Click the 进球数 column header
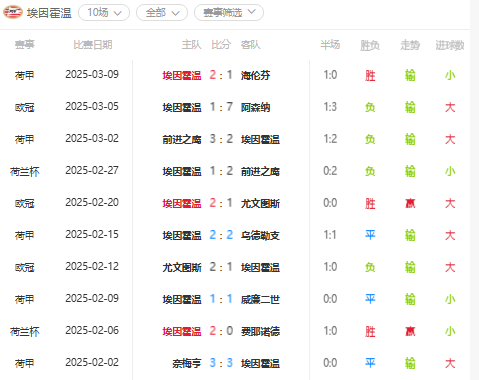This screenshot has width=479, height=380. coord(450,45)
